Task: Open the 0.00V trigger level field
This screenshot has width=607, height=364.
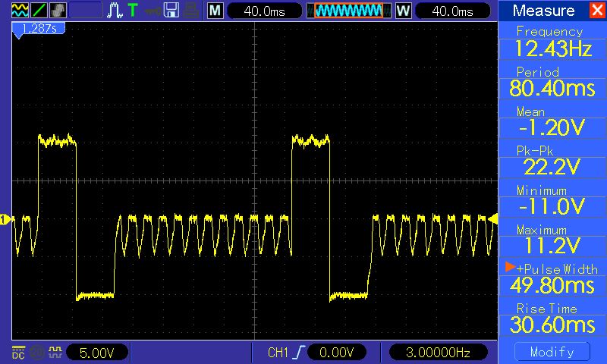Action: coord(336,353)
